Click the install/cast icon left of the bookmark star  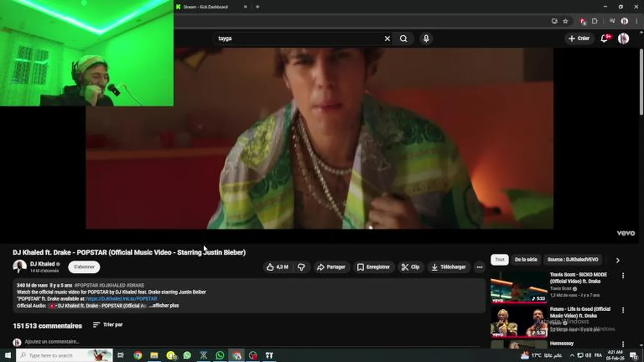point(554,21)
